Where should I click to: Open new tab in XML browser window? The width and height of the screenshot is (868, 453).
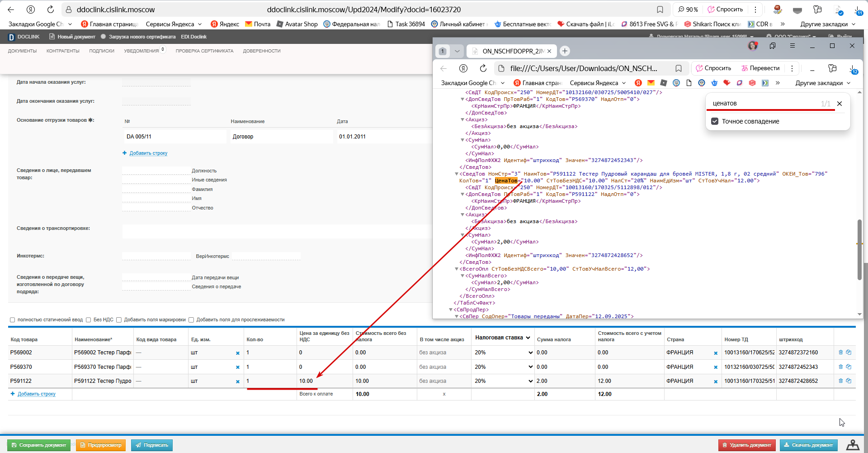(565, 51)
